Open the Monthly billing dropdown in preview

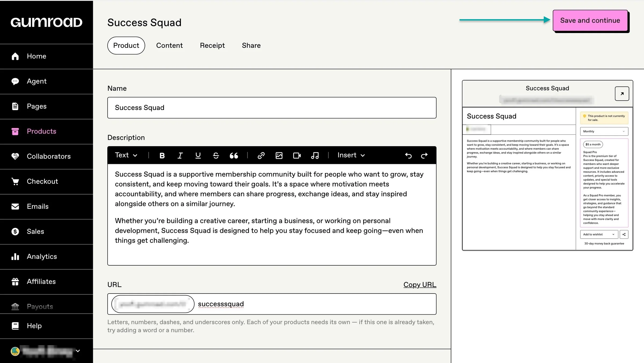(x=604, y=131)
